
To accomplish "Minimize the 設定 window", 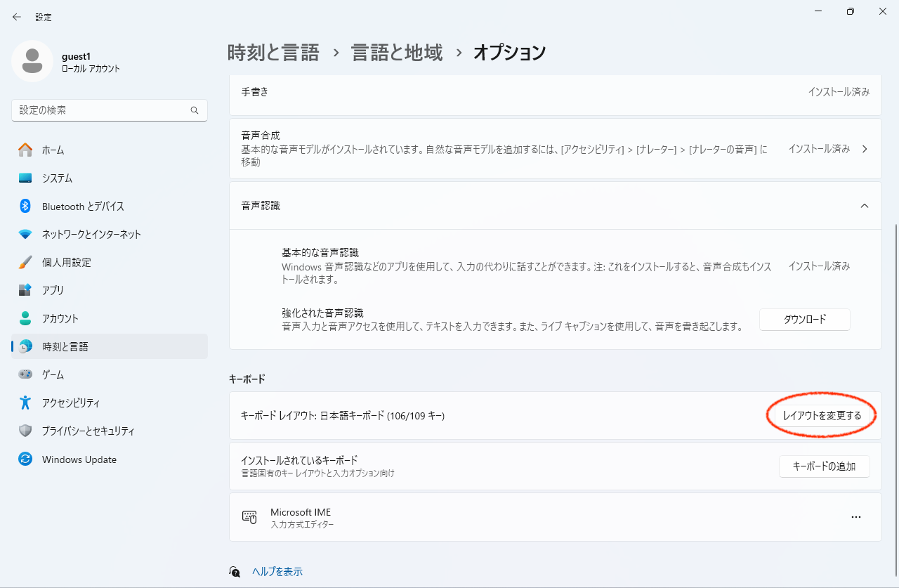I will 818,12.
